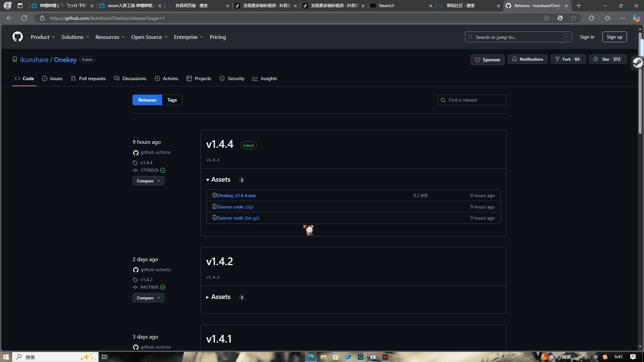Open notification center on taskbar
Image resolution: width=644 pixels, height=362 pixels.
tap(633, 357)
